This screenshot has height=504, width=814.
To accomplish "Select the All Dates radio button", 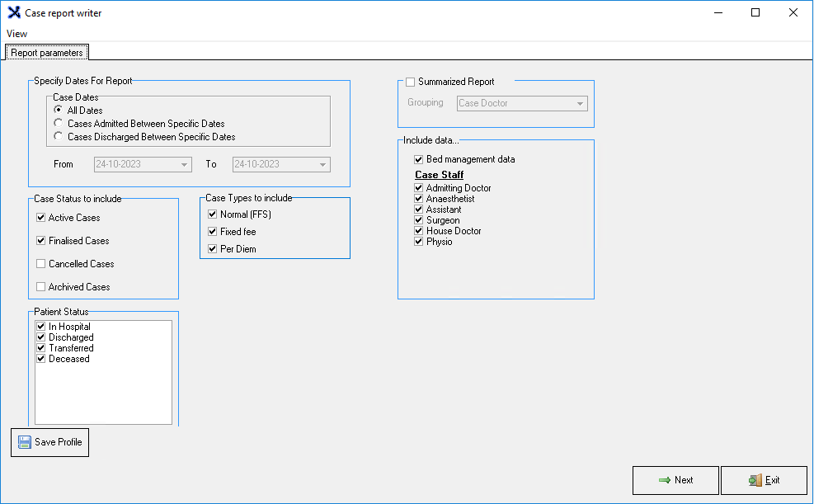I will click(59, 111).
